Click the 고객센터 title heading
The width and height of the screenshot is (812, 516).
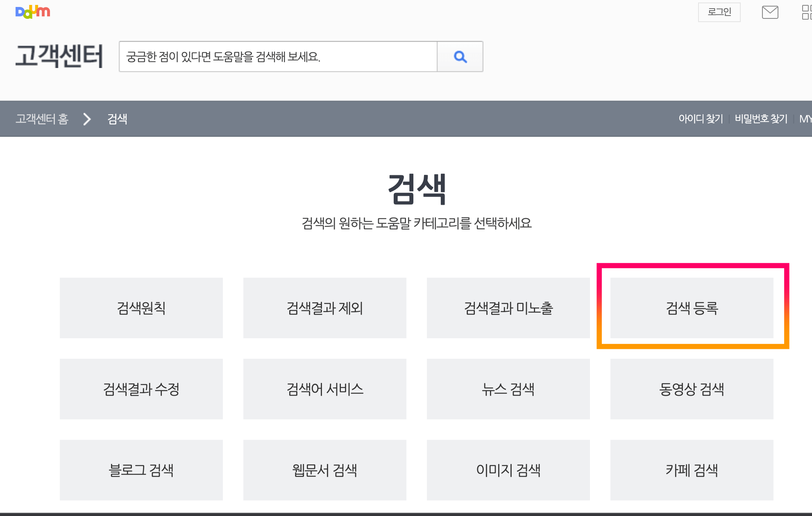pyautogui.click(x=59, y=56)
